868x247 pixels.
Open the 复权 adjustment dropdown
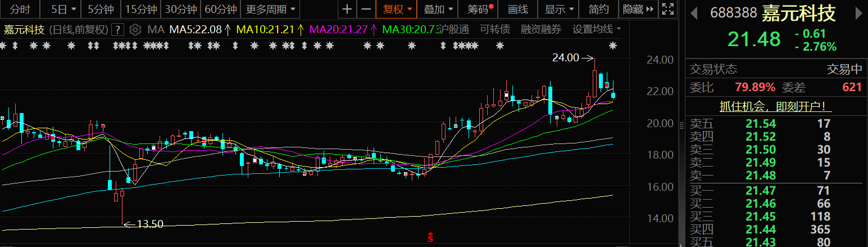397,9
